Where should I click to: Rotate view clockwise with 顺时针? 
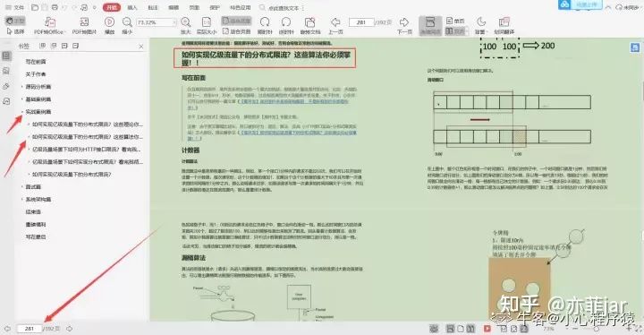tap(265, 25)
